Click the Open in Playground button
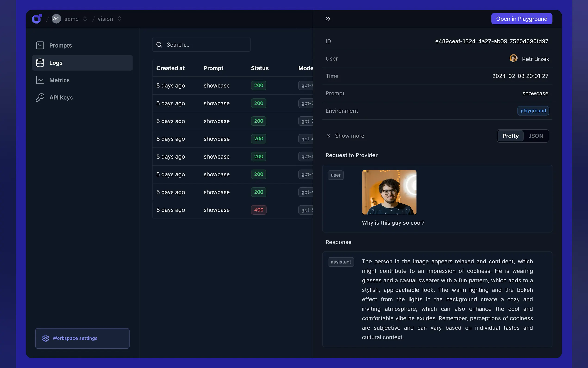 point(522,19)
